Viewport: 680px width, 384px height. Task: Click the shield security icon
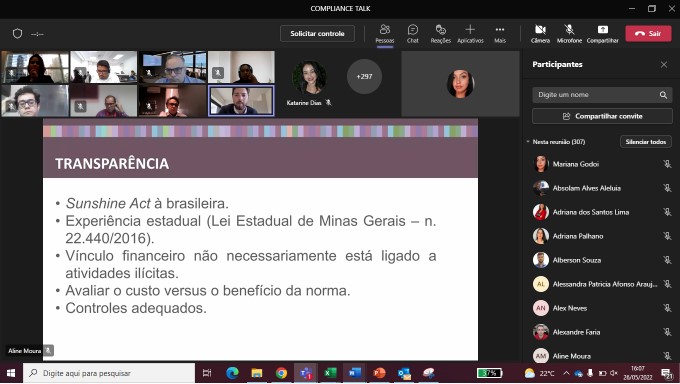click(17, 33)
